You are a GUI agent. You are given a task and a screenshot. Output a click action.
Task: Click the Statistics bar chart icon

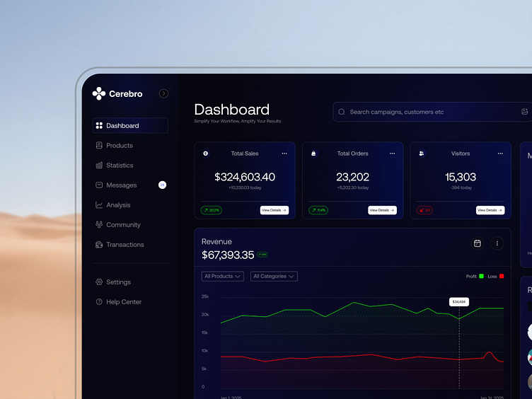click(x=99, y=166)
